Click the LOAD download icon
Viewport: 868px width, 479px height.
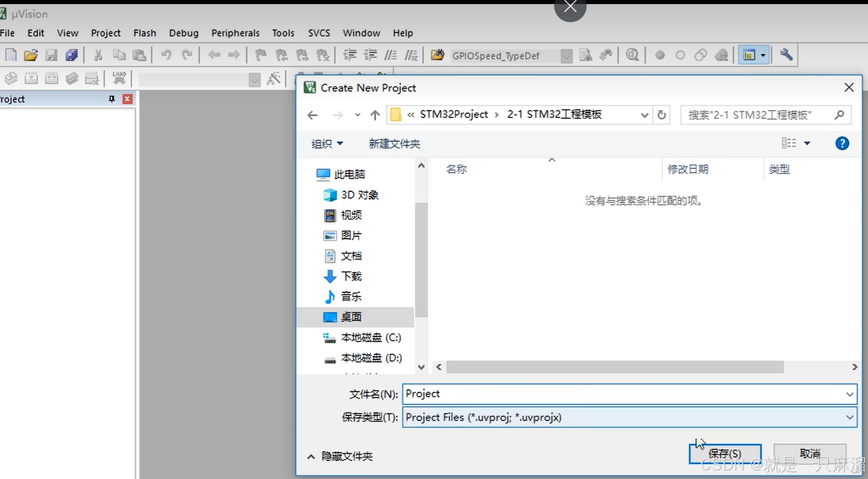pos(119,78)
